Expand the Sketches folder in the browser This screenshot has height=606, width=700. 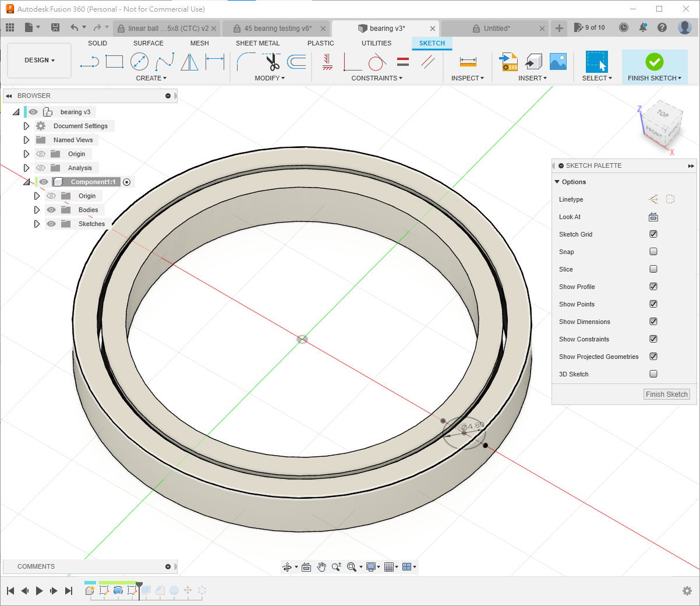click(x=37, y=224)
